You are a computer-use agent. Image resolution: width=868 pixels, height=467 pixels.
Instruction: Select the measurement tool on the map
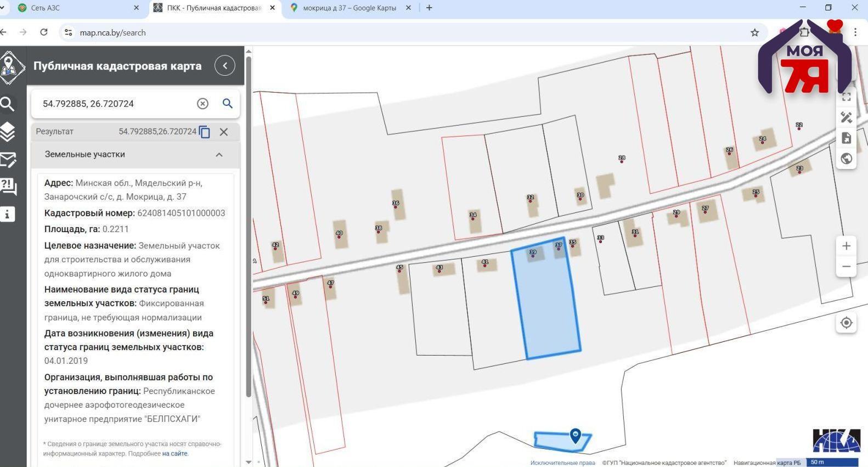846,117
